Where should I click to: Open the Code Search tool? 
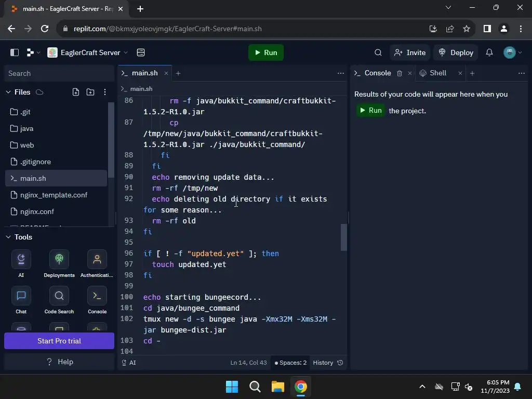[x=59, y=300]
